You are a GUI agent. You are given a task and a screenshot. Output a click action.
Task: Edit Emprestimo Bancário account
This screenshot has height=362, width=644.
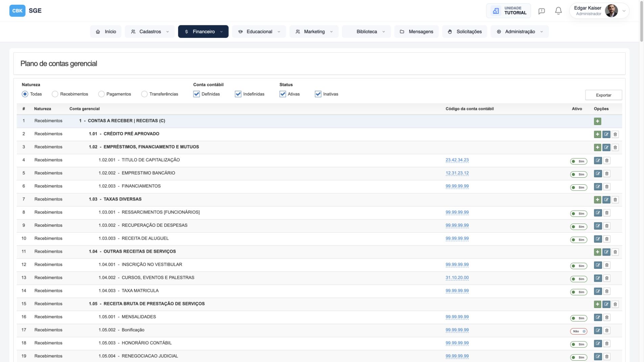coord(598,174)
